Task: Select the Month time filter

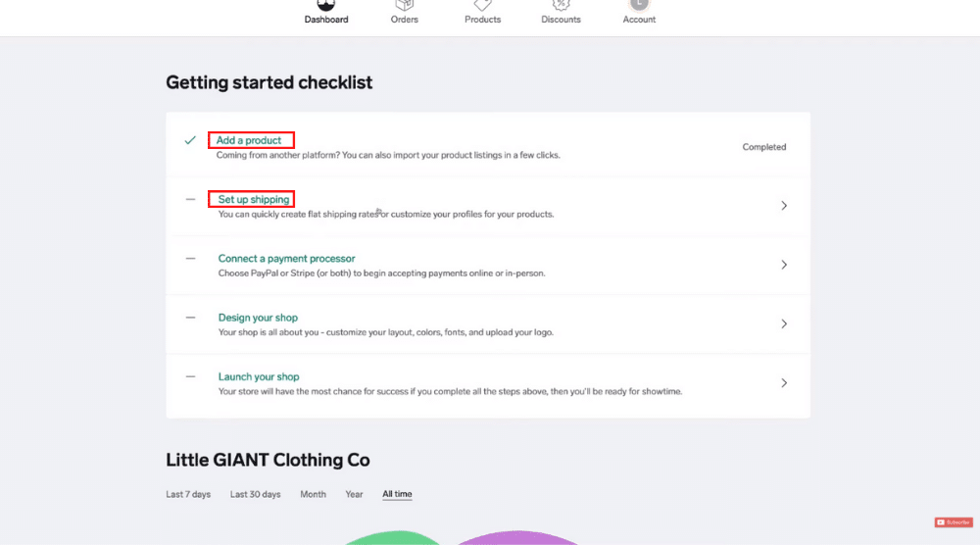Action: 314,494
